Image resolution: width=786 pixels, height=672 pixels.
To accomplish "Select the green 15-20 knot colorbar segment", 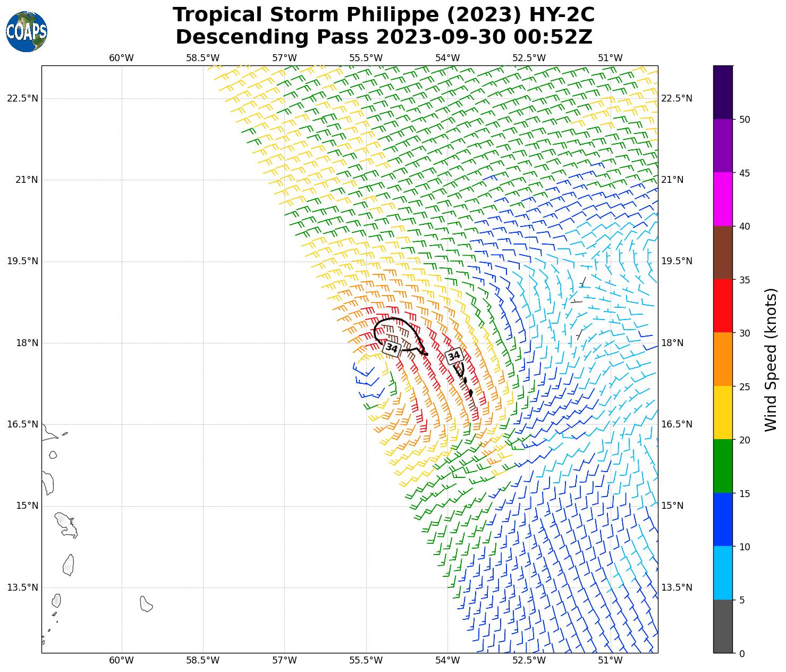I will pyautogui.click(x=723, y=466).
